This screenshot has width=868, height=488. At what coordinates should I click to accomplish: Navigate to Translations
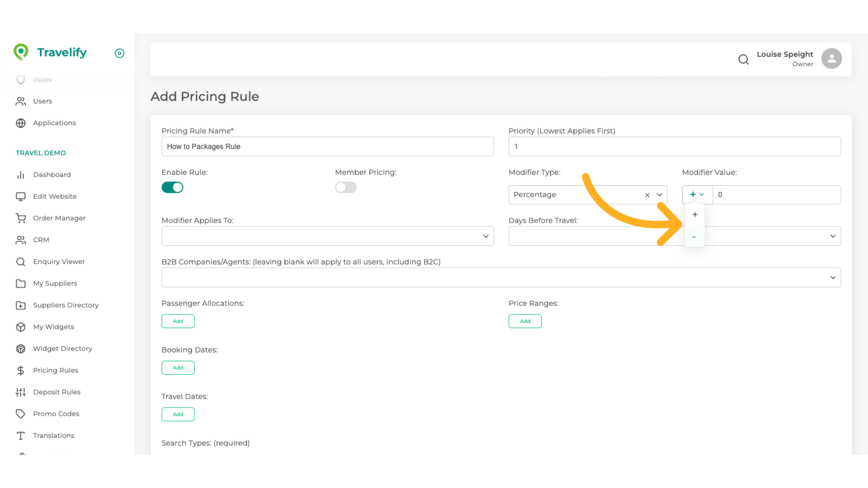pyautogui.click(x=53, y=435)
